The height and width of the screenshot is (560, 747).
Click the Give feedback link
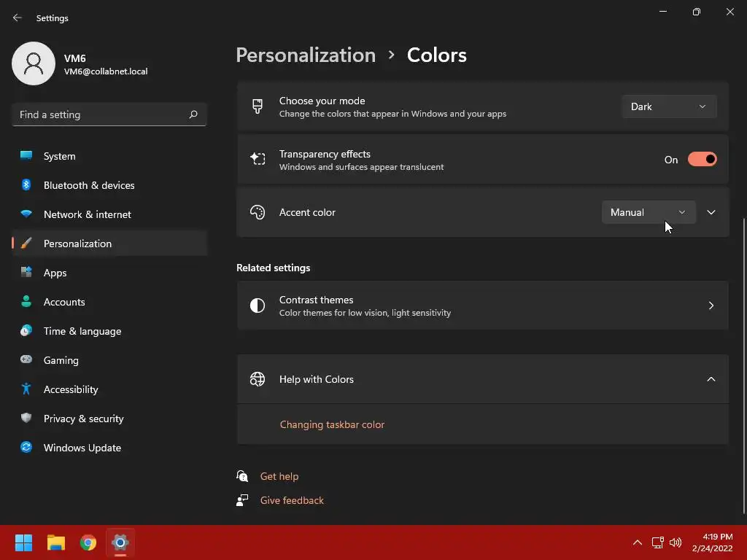coord(292,500)
